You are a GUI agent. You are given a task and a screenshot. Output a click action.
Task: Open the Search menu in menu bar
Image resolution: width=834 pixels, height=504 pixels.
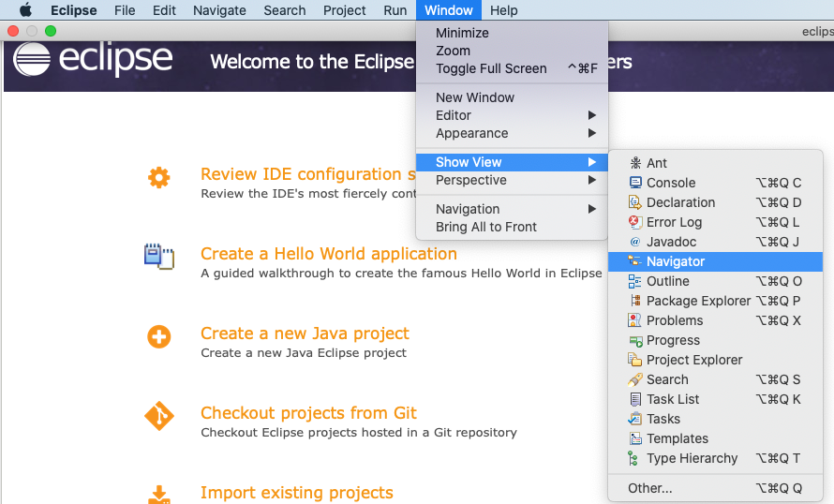(x=285, y=10)
